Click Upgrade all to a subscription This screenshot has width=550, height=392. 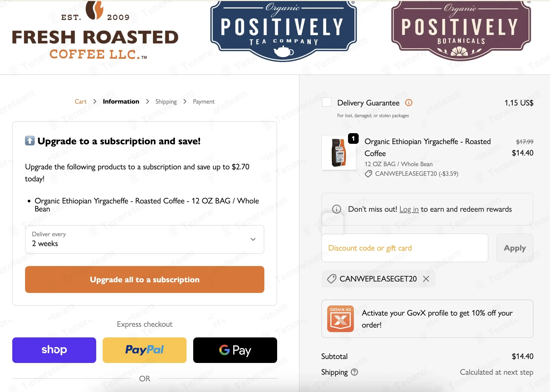(x=145, y=280)
